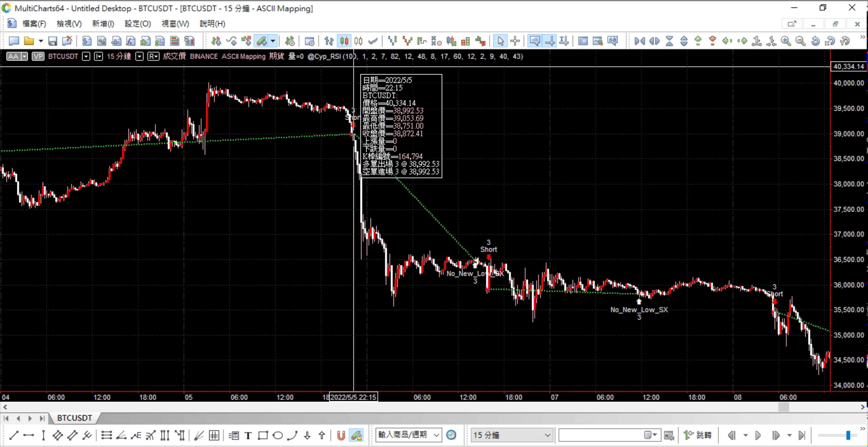Select the rectangle drawing tool
868x447 pixels.
point(263,435)
